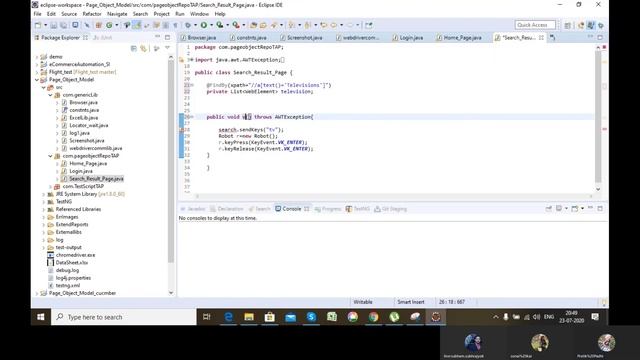Expand the Page_Object_Model_cucmber project
The width and height of the screenshot is (640, 360).
pyautogui.click(x=37, y=293)
